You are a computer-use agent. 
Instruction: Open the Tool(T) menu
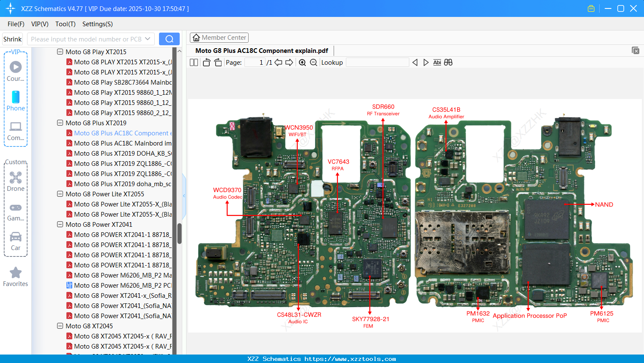coord(65,24)
